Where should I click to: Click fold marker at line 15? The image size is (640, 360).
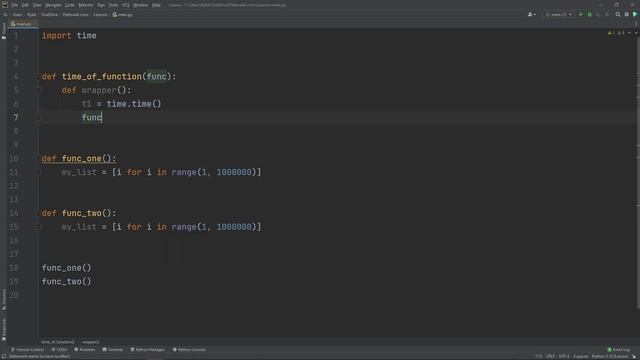point(40,227)
